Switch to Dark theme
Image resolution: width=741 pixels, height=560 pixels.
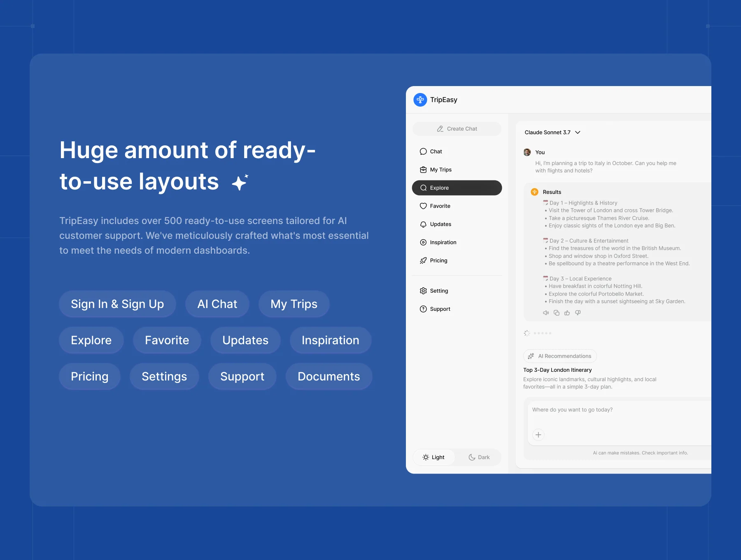click(x=479, y=457)
